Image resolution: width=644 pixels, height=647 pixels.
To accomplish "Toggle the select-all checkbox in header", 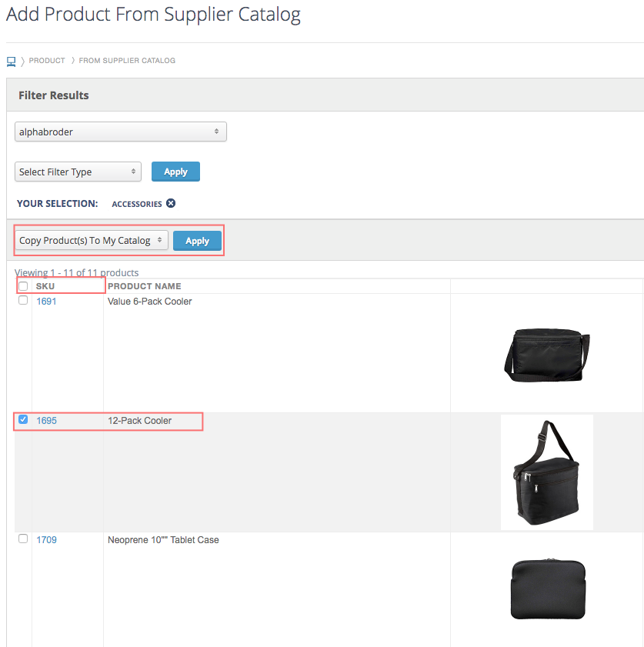I will click(x=23, y=286).
